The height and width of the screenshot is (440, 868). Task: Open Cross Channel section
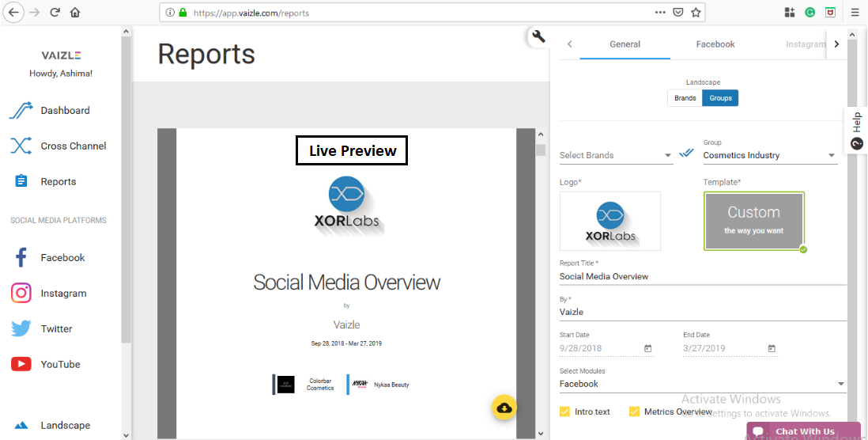pyautogui.click(x=58, y=146)
